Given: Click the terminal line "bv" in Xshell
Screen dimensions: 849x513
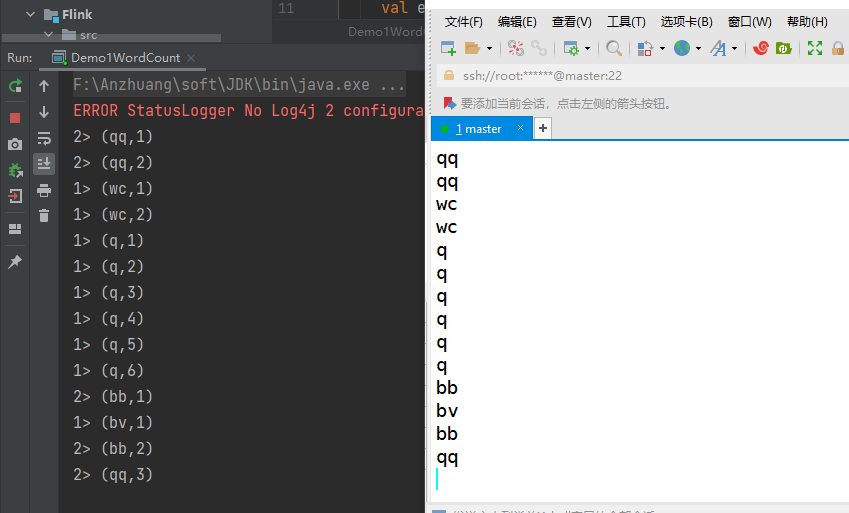Looking at the screenshot, I should coord(447,411).
